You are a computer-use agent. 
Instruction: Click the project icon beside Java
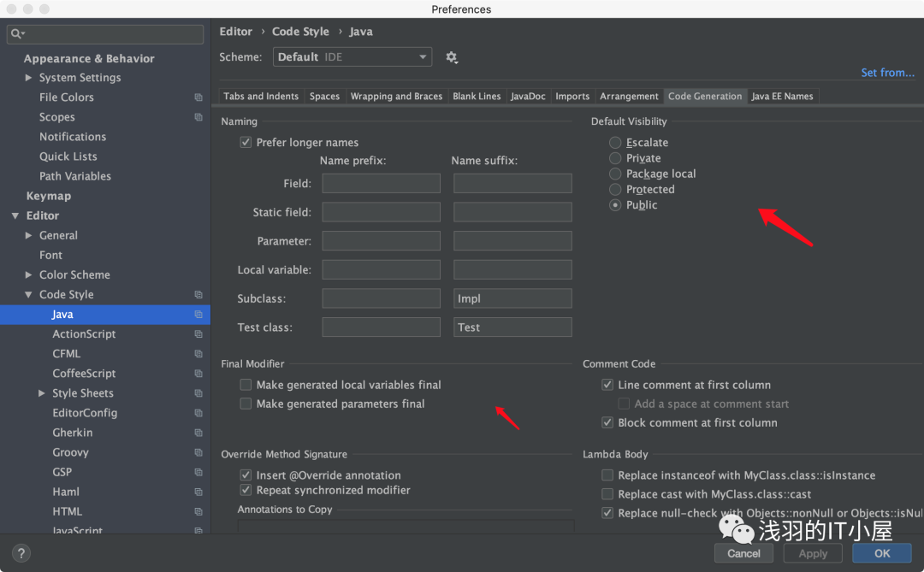tap(198, 315)
